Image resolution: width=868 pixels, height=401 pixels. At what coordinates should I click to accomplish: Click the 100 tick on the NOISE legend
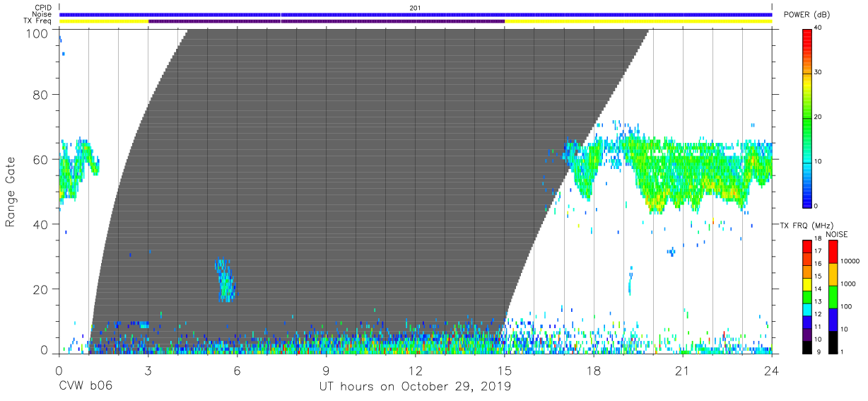pos(846,306)
